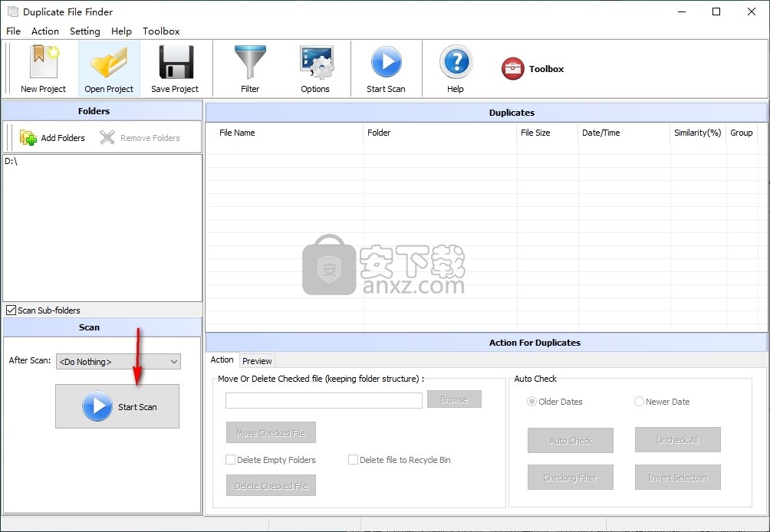Sort by Folder column header

coord(440,133)
